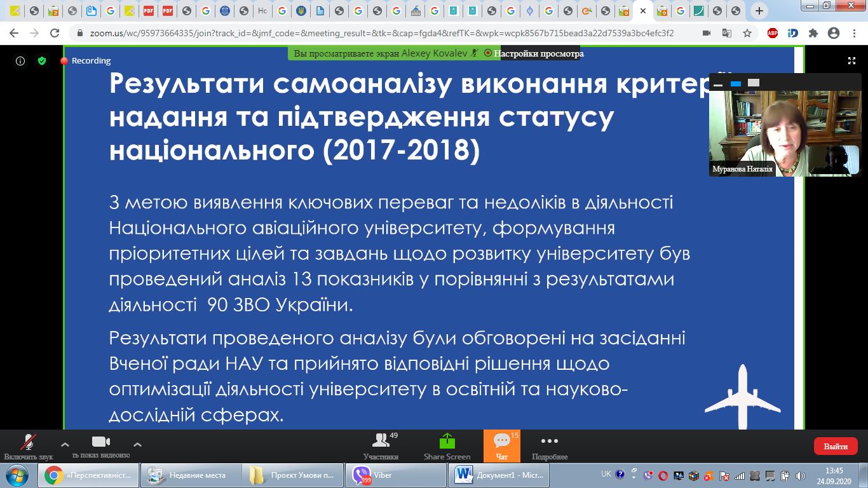Click the Participants icon in Zoom toolbar
The height and width of the screenshot is (488, 868).
coord(381,442)
